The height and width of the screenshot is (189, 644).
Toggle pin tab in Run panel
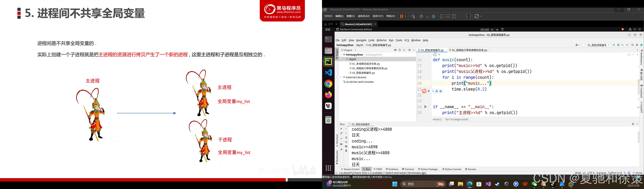coord(341,150)
